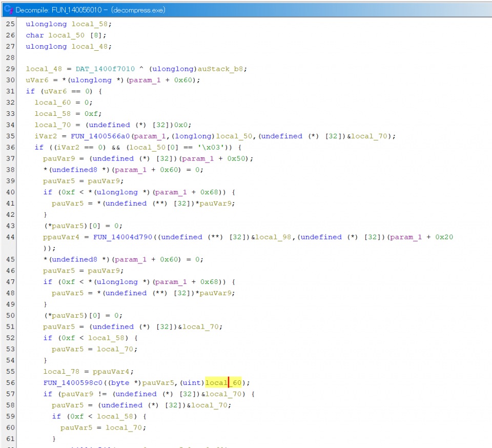Click function call FUN_1400566a0 on line 35
Image resolution: width=492 pixels, height=448 pixels.
pos(101,136)
